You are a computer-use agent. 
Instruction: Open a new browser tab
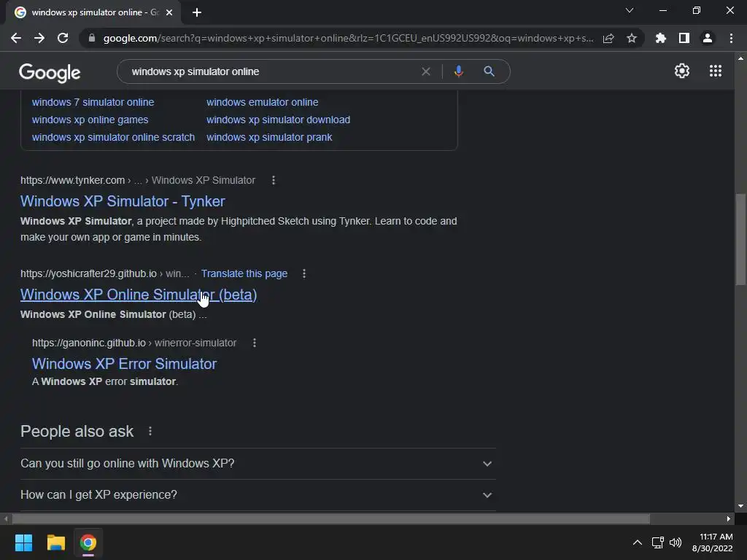pos(197,12)
